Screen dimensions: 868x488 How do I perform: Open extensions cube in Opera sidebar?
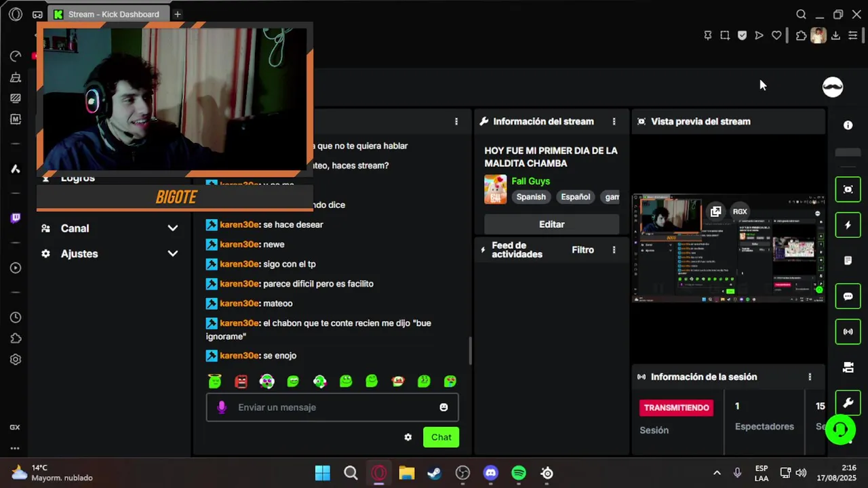[x=15, y=338]
